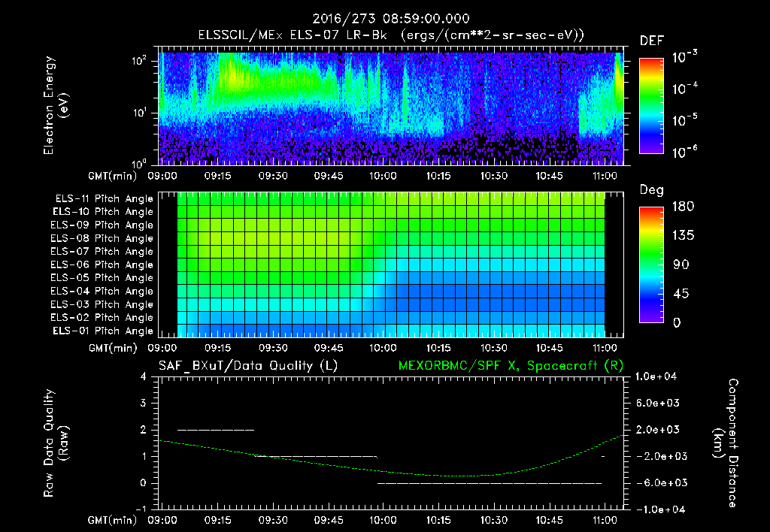The height and width of the screenshot is (532, 770).
Task: Click the 10^2 tick on electron energy axis
Action: [139, 61]
